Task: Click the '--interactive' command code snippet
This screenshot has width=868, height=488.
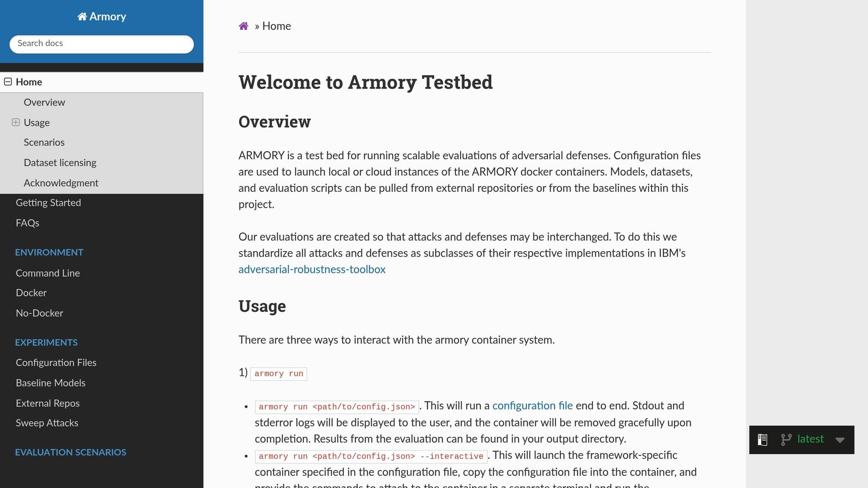Action: pos(371,457)
